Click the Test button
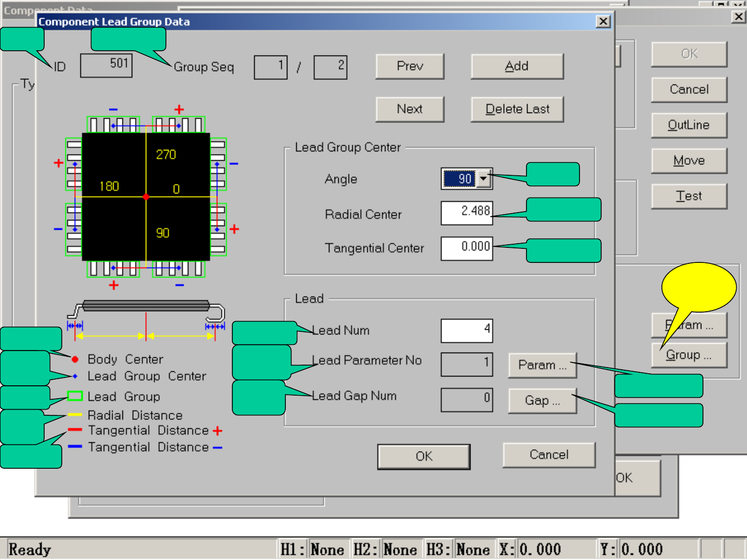Viewport: 747px width, 560px height. coord(689,196)
